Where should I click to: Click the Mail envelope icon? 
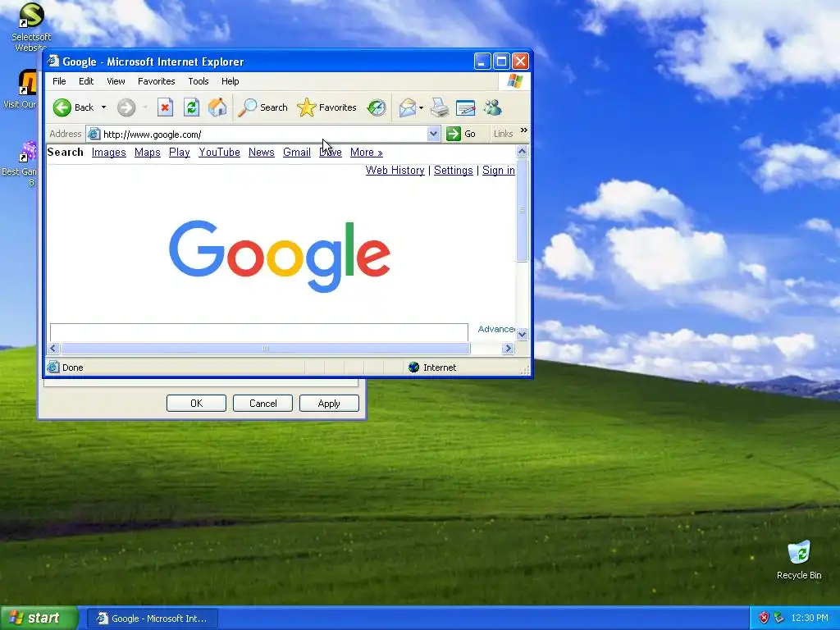[x=407, y=107]
